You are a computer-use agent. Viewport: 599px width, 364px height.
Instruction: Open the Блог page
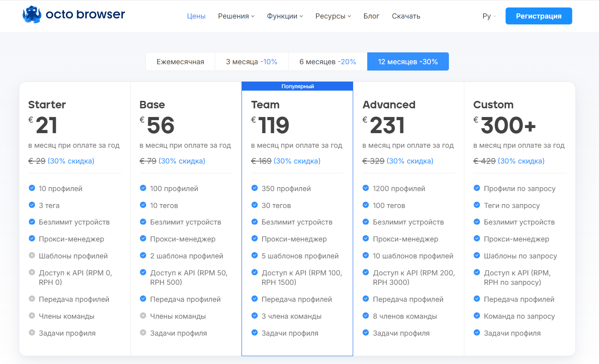tap(371, 16)
